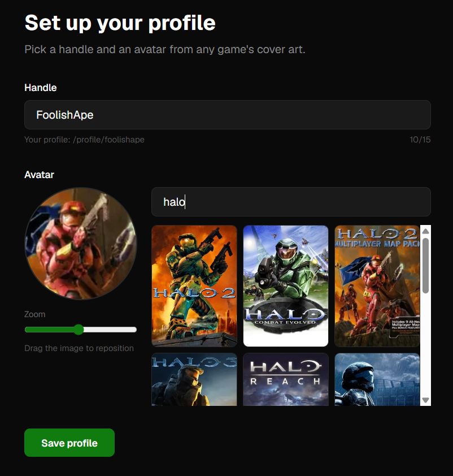Click the white unfilled part of Zoom slider
The height and width of the screenshot is (476, 453).
[x=110, y=330]
